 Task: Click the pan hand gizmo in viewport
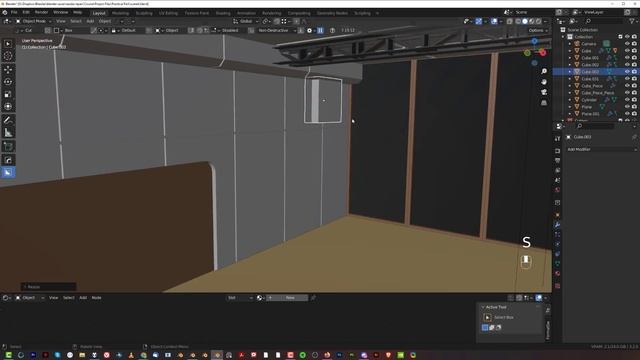coord(544,82)
